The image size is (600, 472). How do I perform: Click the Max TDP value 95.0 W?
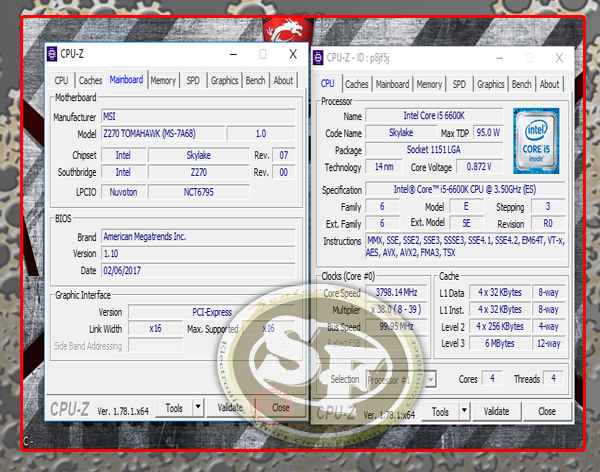click(488, 132)
